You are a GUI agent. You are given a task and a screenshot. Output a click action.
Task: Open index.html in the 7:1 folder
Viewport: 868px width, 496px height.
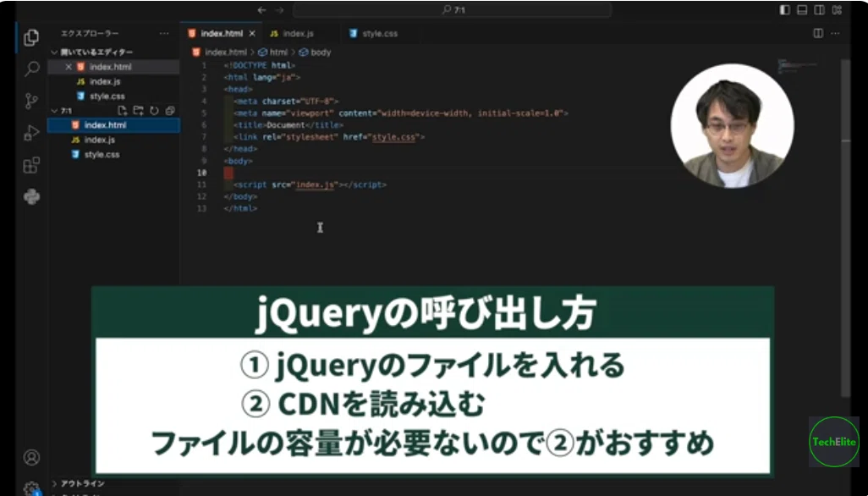pyautogui.click(x=113, y=125)
